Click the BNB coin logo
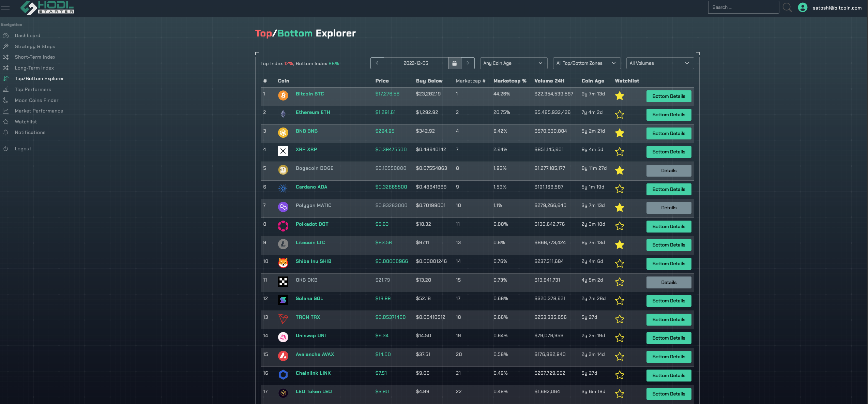 tap(283, 133)
